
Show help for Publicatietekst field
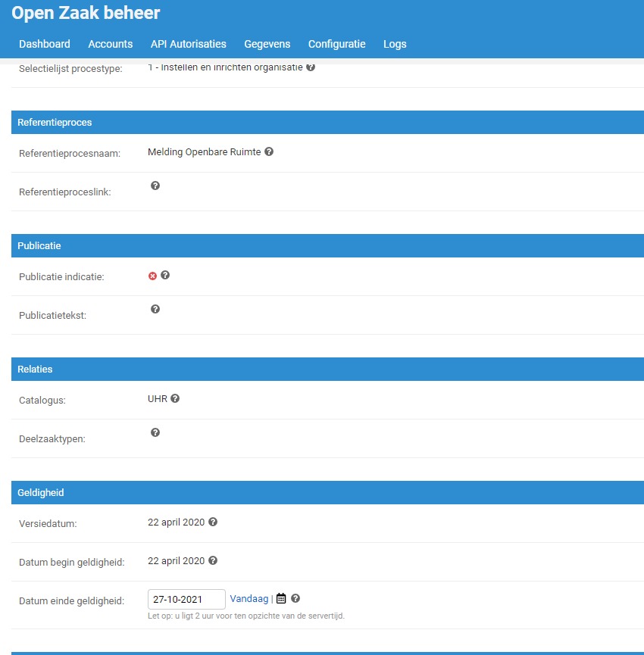155,308
